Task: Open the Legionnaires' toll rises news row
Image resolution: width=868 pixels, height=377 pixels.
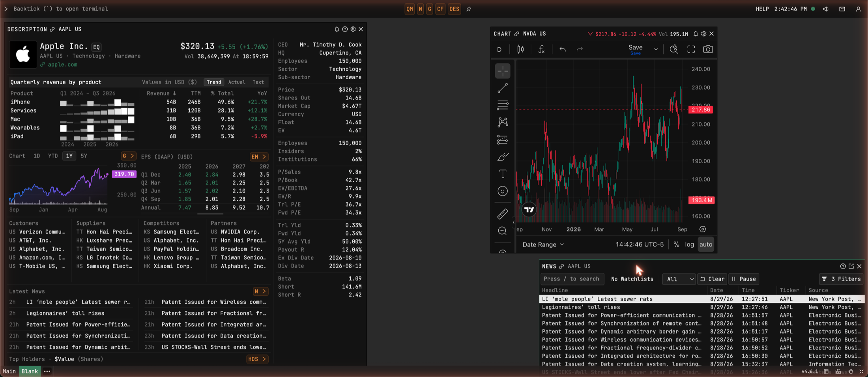Action: 702,307
